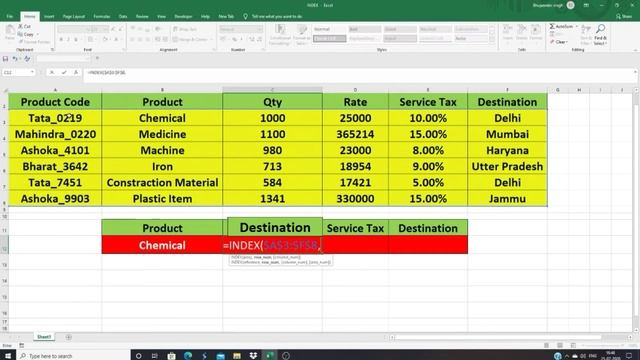Screen dimensions: 640x360
Task: Confirm formula with the checkmark icon
Action: [64, 72]
